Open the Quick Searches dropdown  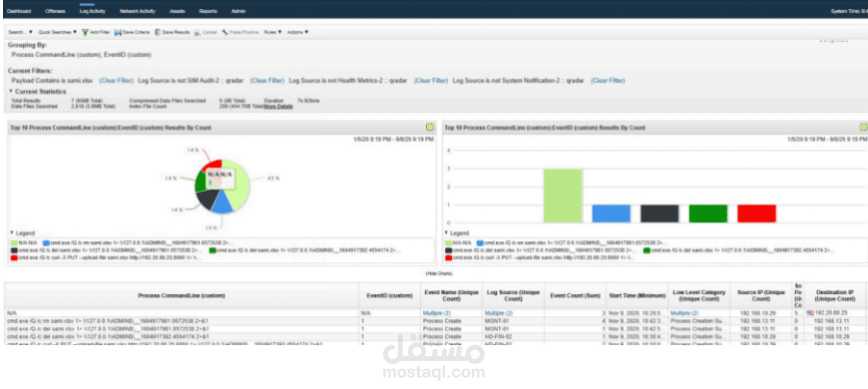[58, 32]
